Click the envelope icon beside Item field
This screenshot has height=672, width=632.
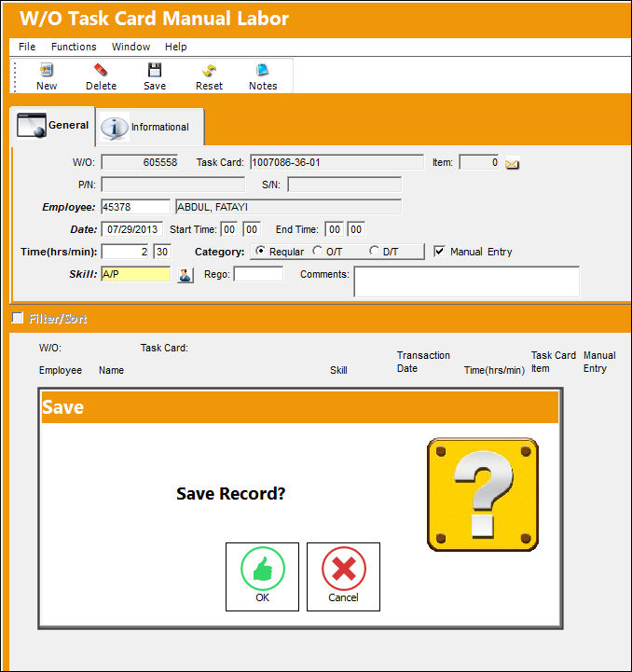tap(512, 164)
